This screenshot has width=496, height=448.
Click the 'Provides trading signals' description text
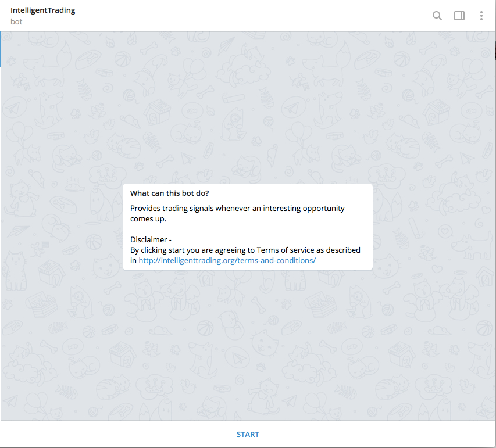click(237, 213)
